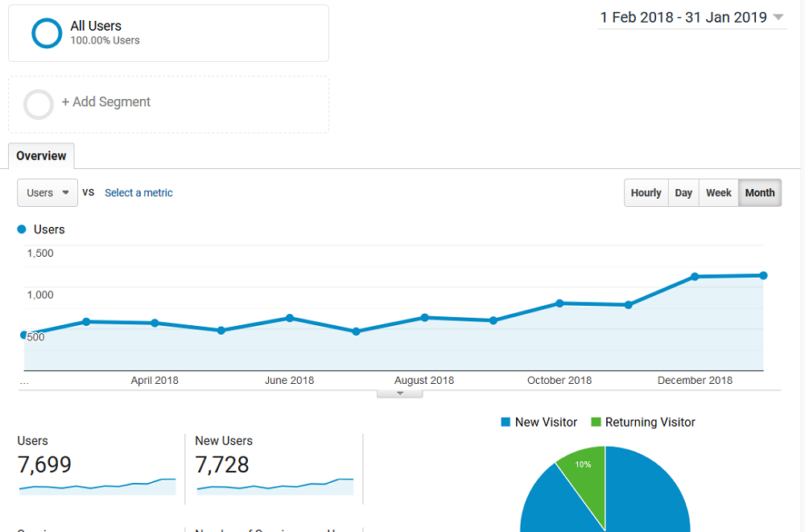Click the December 2018 x-axis label
This screenshot has height=532, width=805.
click(x=696, y=381)
